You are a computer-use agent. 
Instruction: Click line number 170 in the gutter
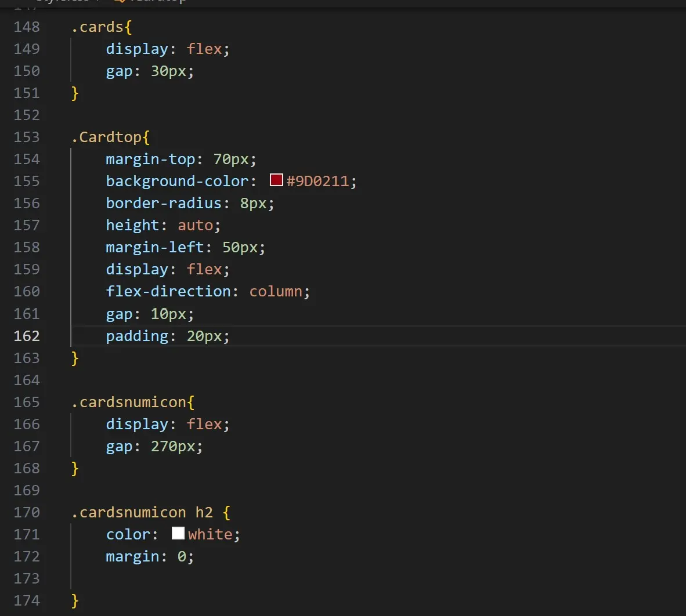pyautogui.click(x=27, y=512)
